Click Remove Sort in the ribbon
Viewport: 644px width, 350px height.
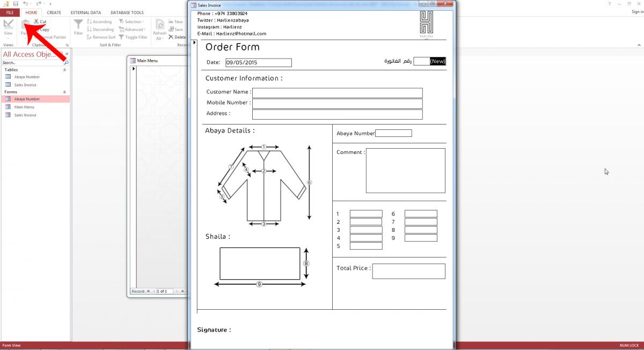[x=101, y=38]
